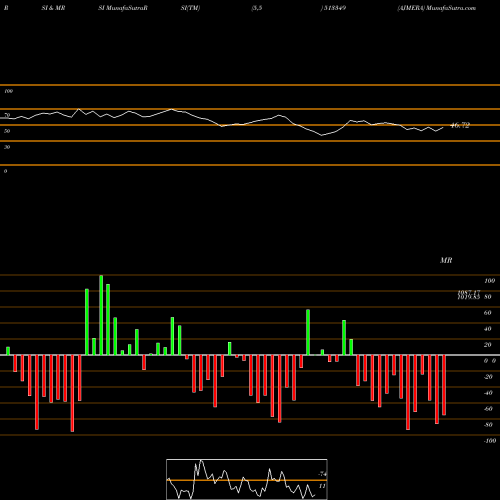
Task: Click the MR axis label '80'
Action: (x=488, y=297)
